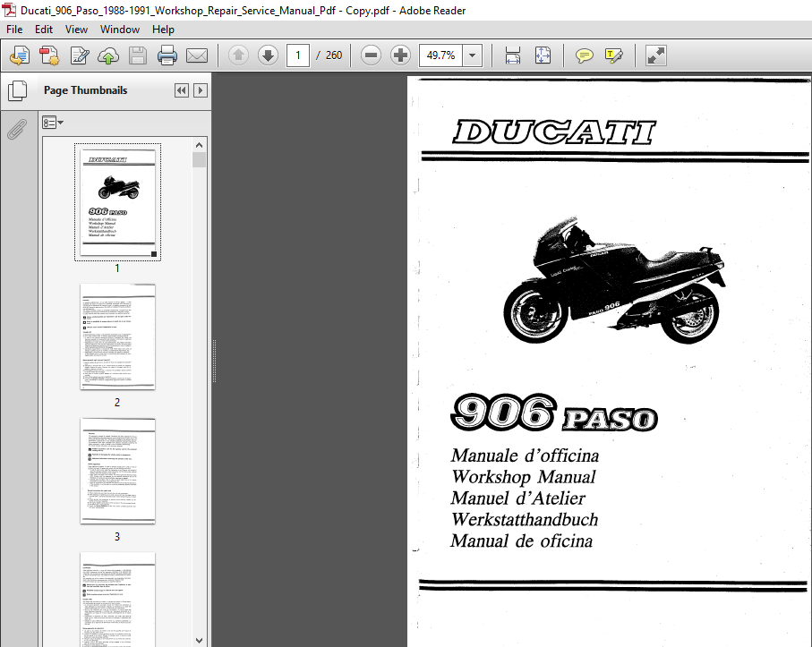Click the thumbnails scrollbar thumb

tap(199, 159)
